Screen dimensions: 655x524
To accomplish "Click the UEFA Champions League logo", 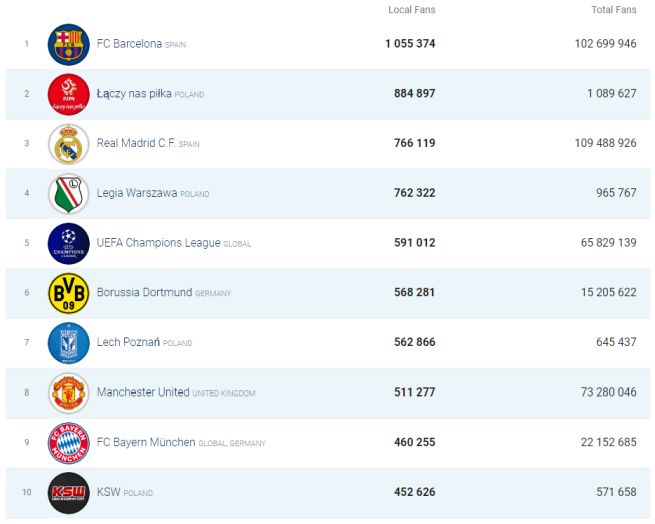I will [x=69, y=243].
